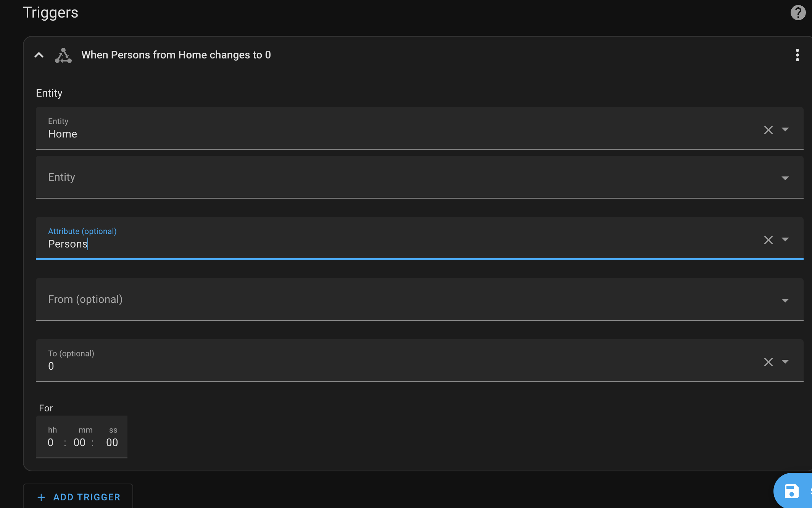Screen dimensions: 812x508
Task: Open the To (optional) dropdown arrow
Action: (785, 362)
